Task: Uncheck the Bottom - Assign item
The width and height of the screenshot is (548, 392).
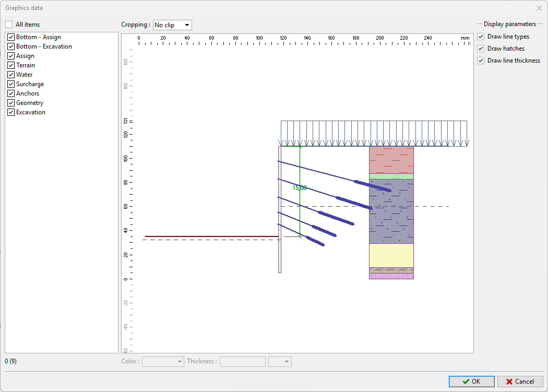Action: click(x=11, y=37)
